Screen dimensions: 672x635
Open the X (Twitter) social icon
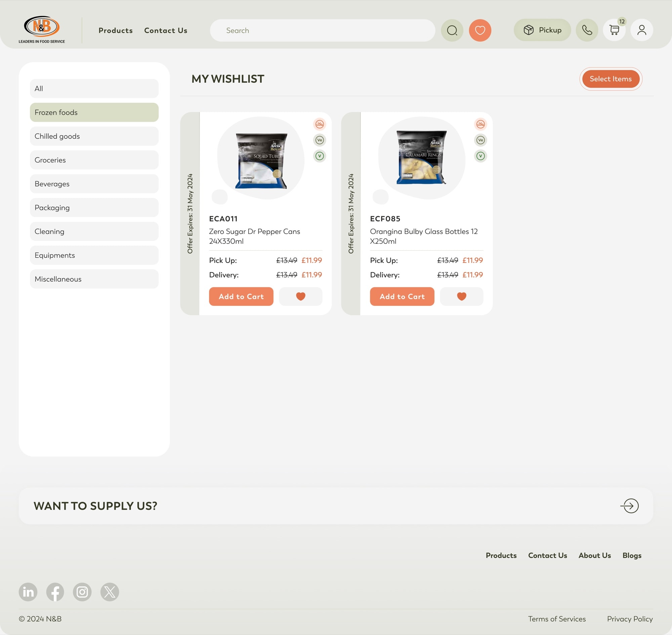(110, 592)
